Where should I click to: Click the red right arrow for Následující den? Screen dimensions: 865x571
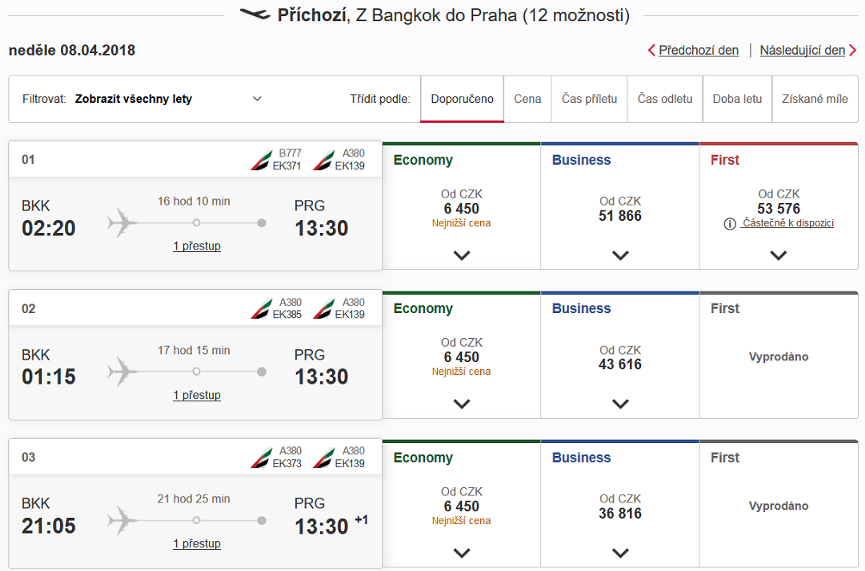pyautogui.click(x=853, y=50)
